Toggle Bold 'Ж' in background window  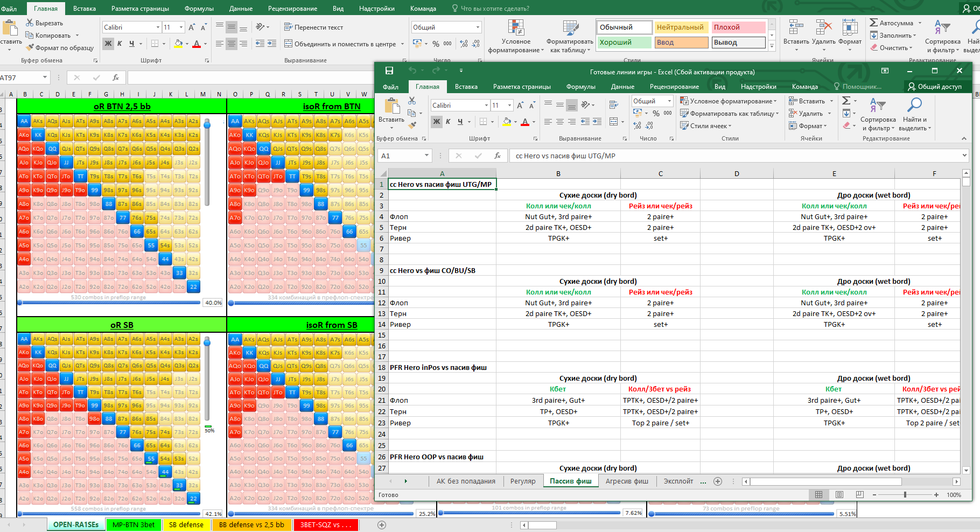[x=108, y=44]
